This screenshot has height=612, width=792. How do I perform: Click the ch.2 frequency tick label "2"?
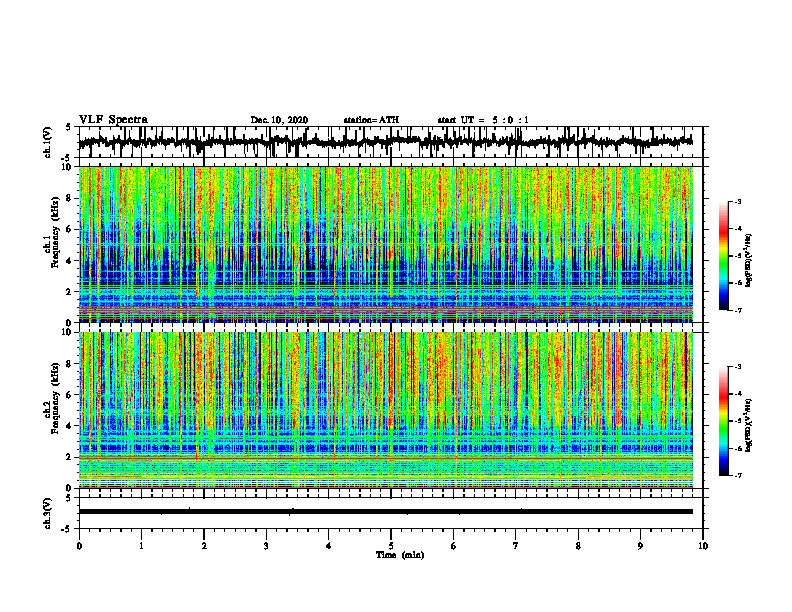(x=70, y=457)
